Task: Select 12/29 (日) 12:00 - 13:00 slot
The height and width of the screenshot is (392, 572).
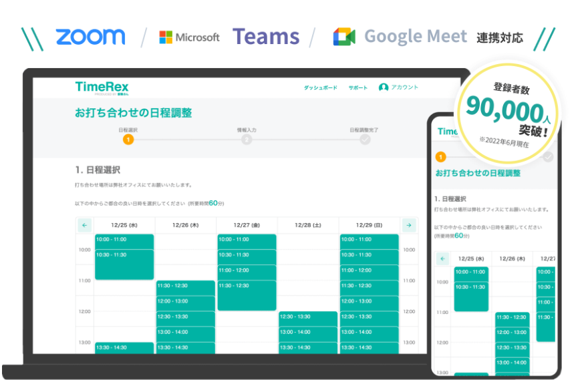Action: 369,303
